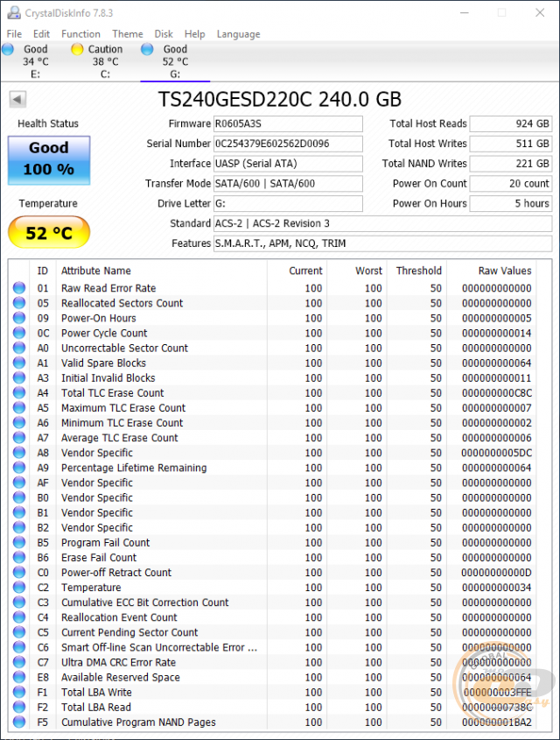The width and height of the screenshot is (560, 740).
Task: Click the status icon for Erase Fail Count
Action: tap(19, 557)
